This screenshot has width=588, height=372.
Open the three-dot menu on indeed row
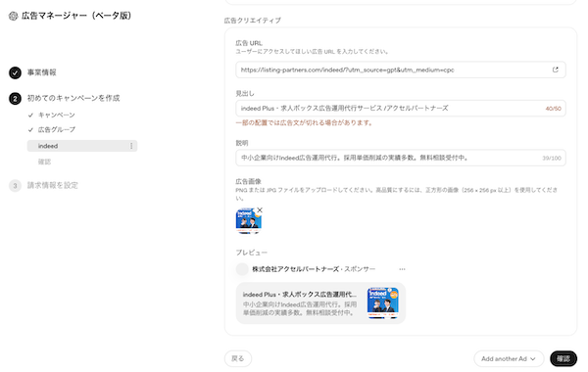point(131,146)
